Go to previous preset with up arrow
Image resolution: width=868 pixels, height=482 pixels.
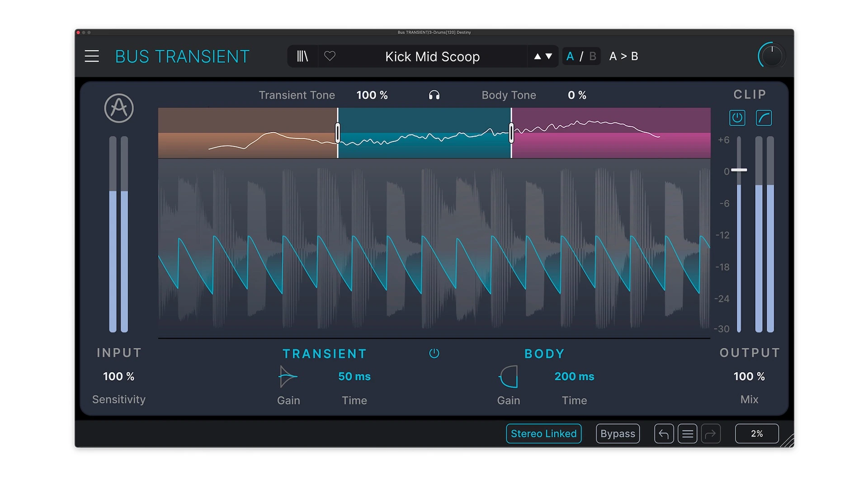pos(538,56)
